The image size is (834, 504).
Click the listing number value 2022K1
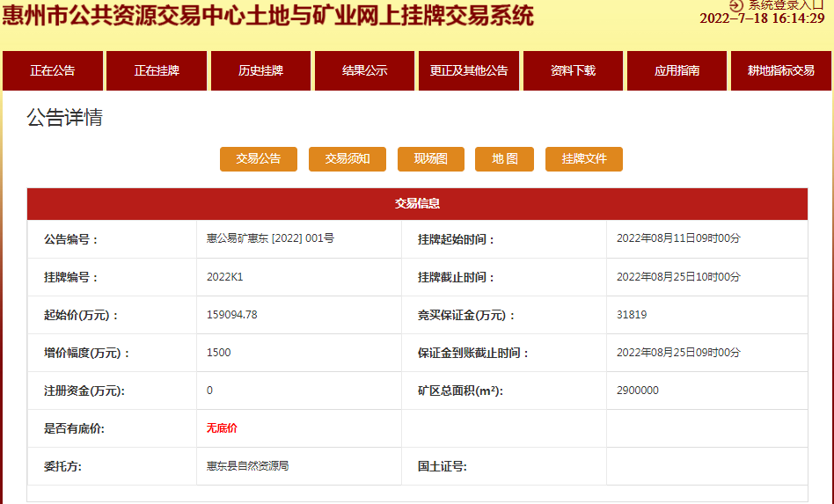224,277
